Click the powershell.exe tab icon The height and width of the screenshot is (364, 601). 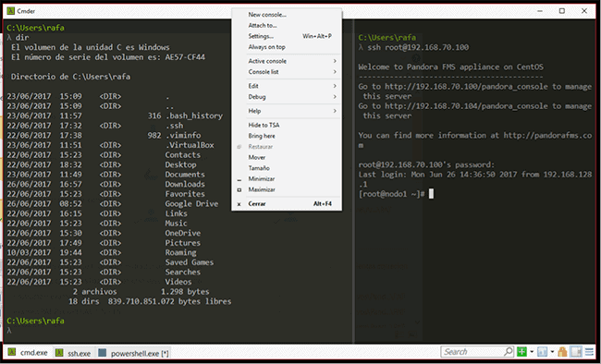click(x=102, y=353)
